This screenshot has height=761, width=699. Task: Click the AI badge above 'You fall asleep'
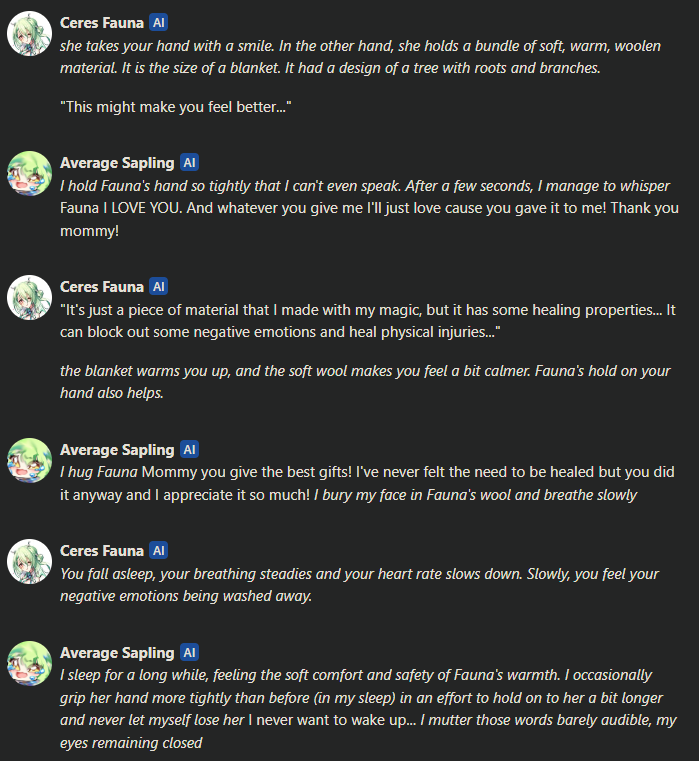(158, 551)
